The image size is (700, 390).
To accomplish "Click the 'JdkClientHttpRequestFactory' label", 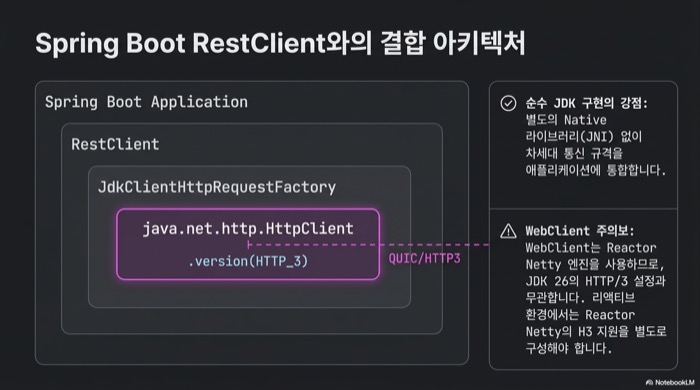I will pos(217,187).
